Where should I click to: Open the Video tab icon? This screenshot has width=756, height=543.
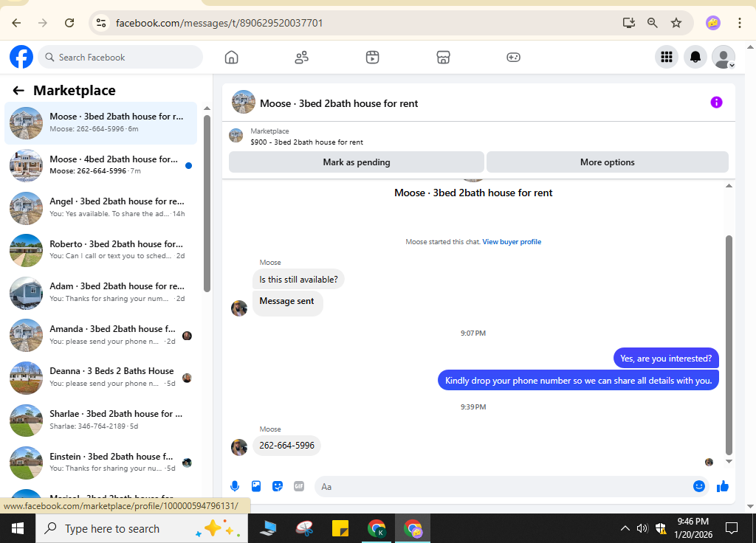372,58
